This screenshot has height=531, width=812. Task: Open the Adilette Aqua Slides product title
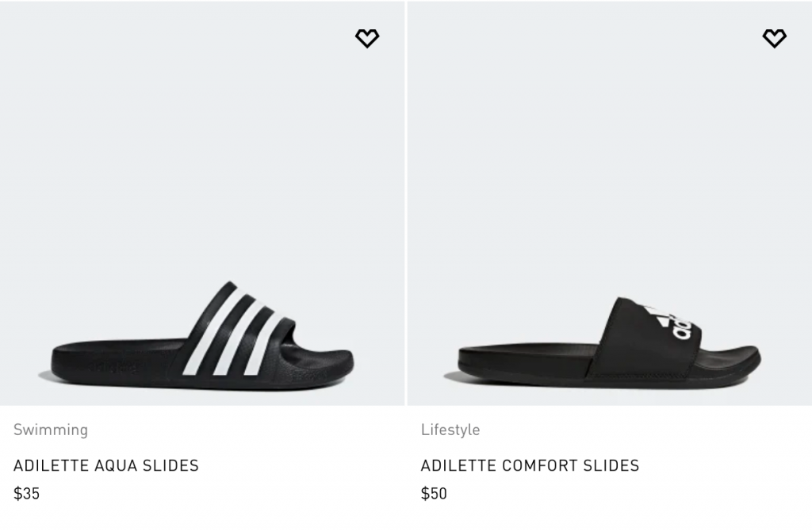(106, 465)
